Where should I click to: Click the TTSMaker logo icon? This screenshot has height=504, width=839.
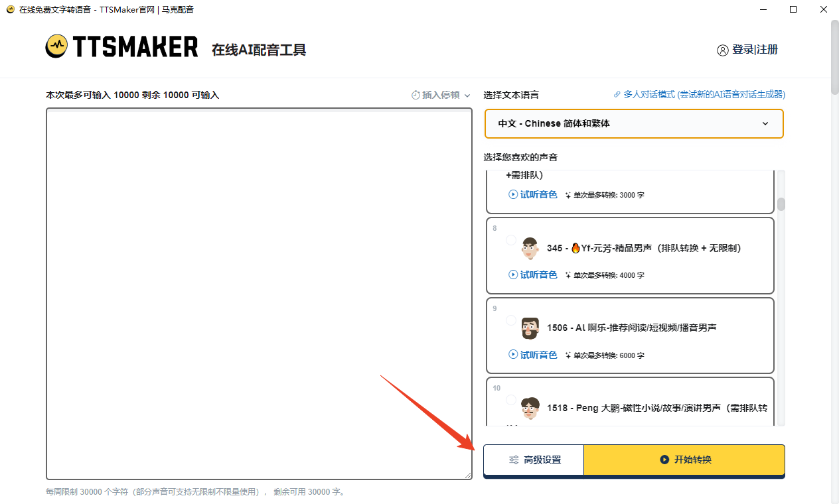[57, 46]
